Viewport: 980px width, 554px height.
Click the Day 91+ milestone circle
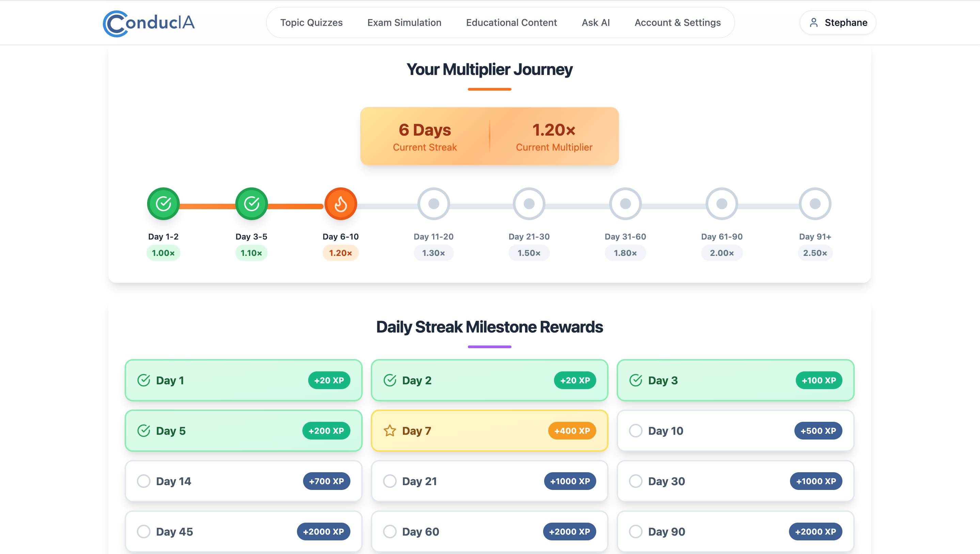click(815, 203)
